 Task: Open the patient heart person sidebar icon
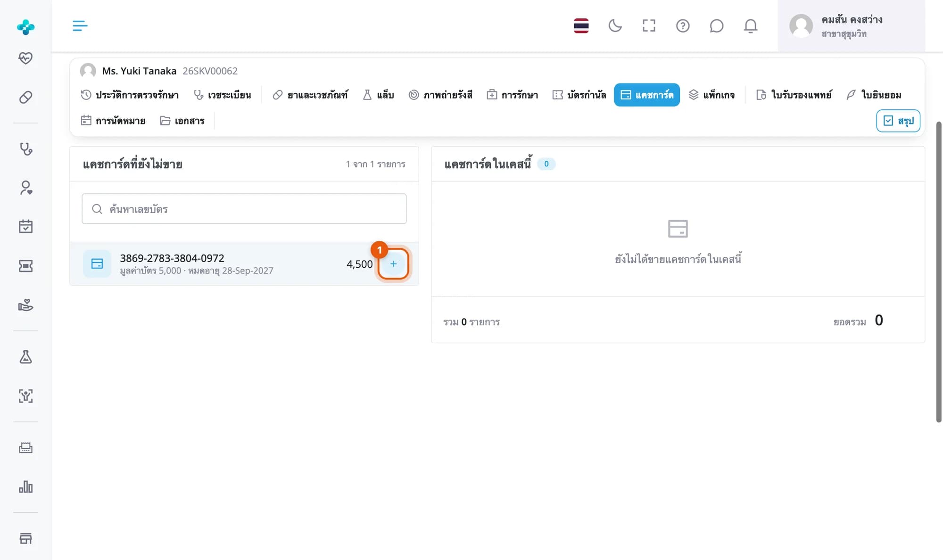[25, 188]
